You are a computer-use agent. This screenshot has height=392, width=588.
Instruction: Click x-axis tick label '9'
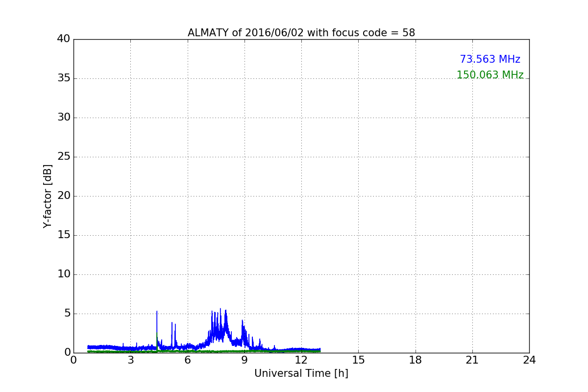tap(245, 360)
